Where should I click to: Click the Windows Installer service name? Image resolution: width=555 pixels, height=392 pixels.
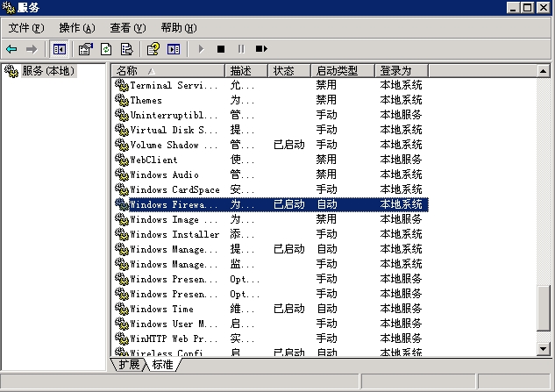174,234
